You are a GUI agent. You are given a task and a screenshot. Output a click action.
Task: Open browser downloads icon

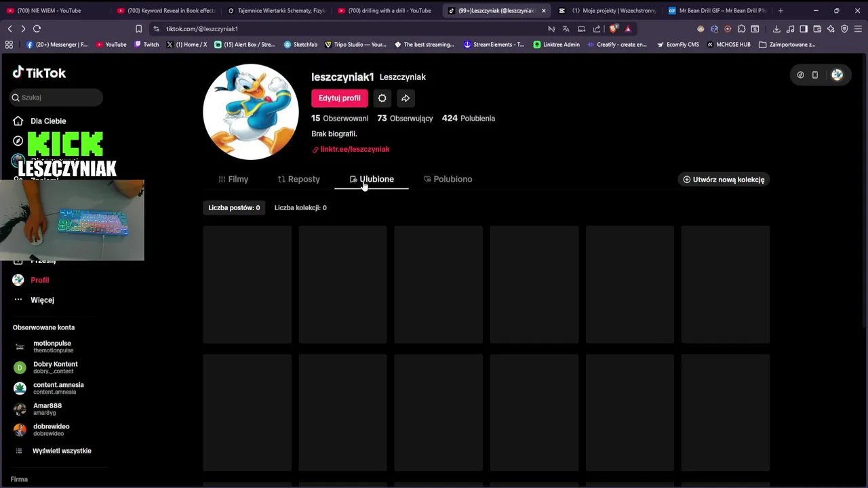(776, 28)
